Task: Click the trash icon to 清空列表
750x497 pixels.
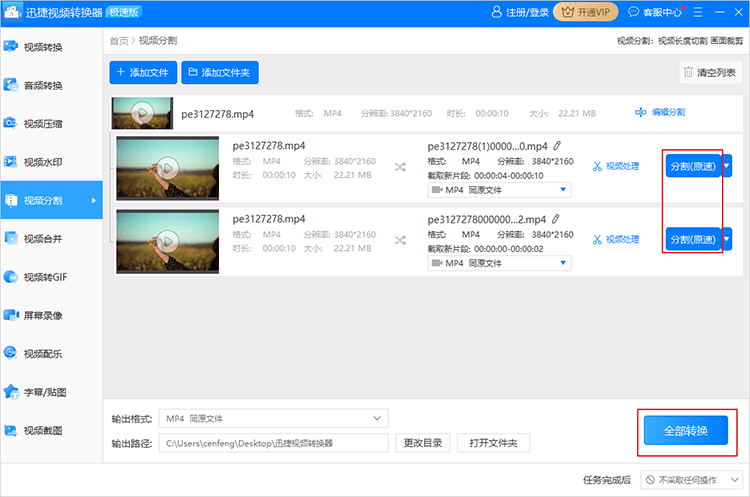Action: click(x=688, y=72)
